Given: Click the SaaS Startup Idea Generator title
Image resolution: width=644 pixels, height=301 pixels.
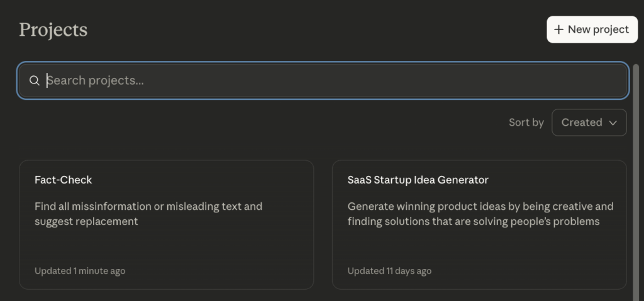Looking at the screenshot, I should click(418, 180).
